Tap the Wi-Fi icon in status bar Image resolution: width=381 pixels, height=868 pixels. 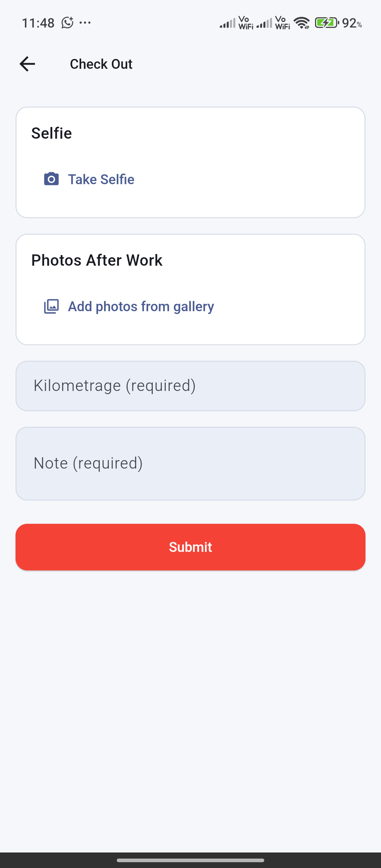[302, 23]
